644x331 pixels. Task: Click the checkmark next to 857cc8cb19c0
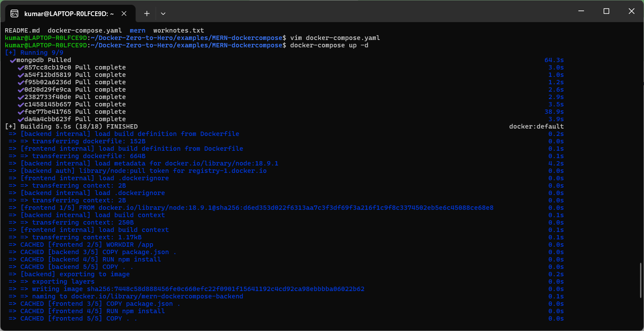20,67
